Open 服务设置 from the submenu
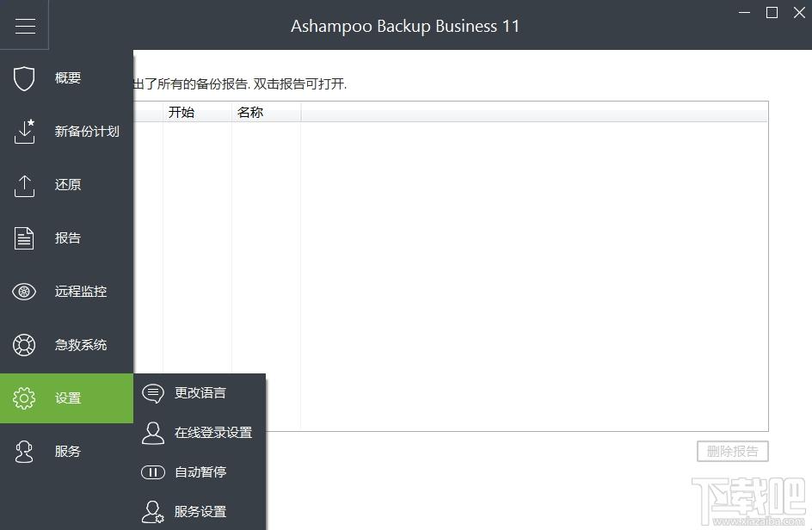 [x=200, y=511]
